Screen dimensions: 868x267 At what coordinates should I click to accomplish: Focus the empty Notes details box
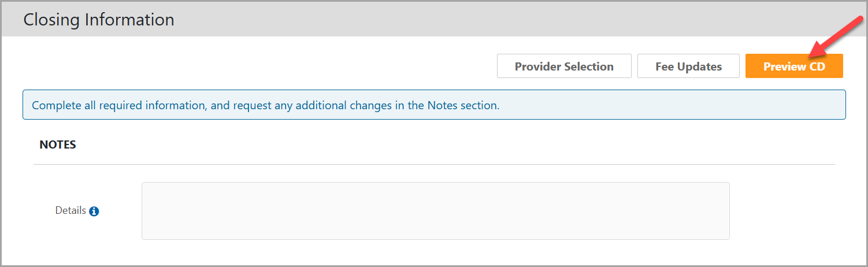tap(435, 211)
